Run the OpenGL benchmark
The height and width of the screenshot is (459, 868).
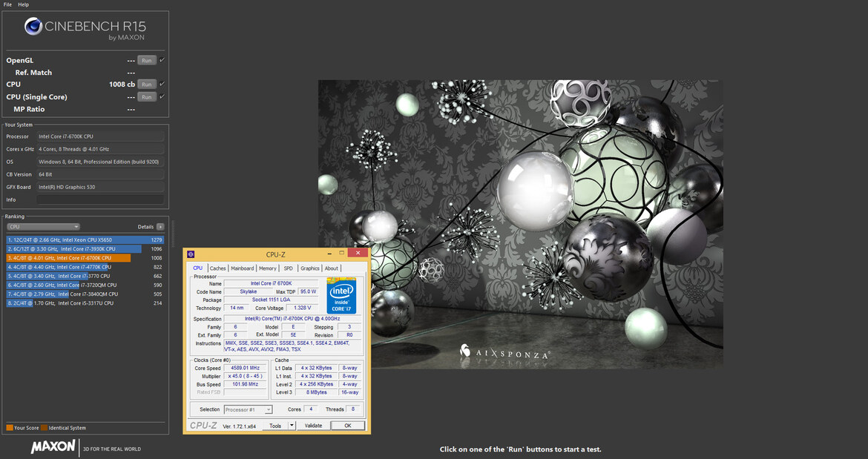[x=147, y=60]
